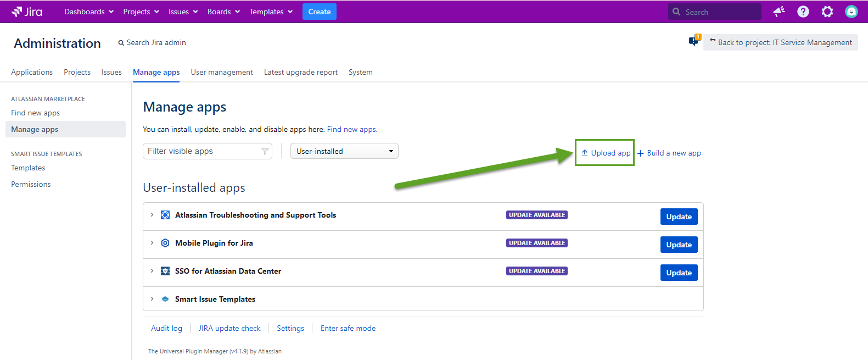Switch to the User management tab
This screenshot has height=360, width=868.
point(222,72)
